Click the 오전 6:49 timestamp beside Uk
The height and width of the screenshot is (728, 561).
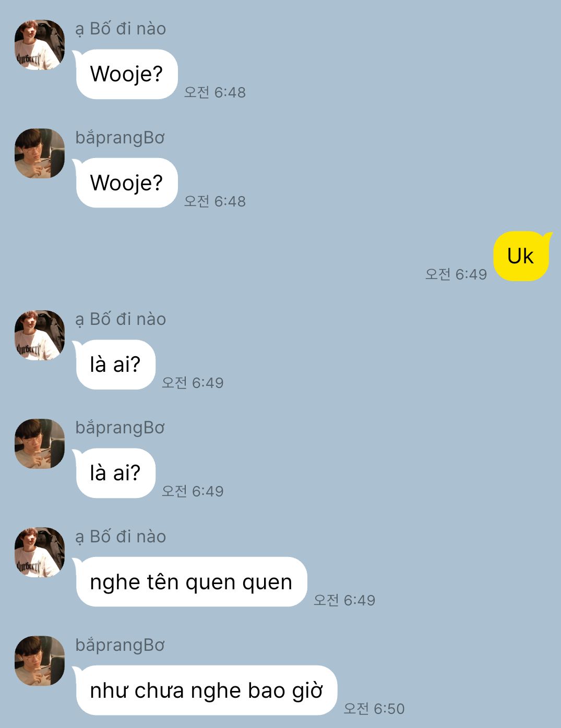coord(456,274)
